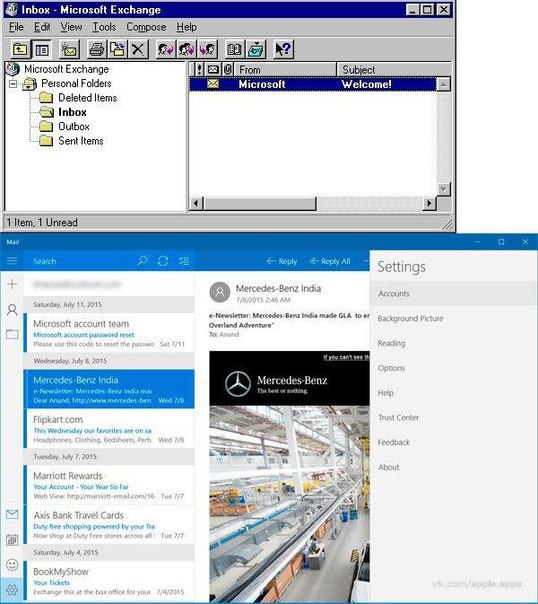
Task: Open the Axis Bank Travel Cards email
Action: click(109, 525)
